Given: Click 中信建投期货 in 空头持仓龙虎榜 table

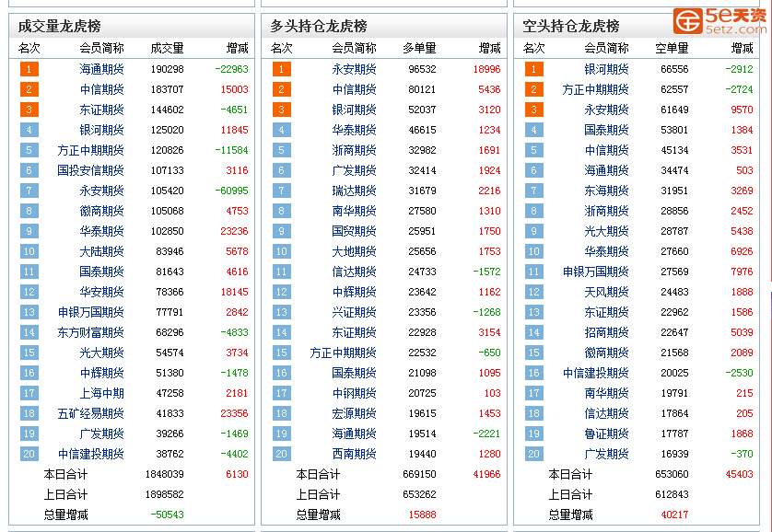Looking at the screenshot, I should (596, 373).
